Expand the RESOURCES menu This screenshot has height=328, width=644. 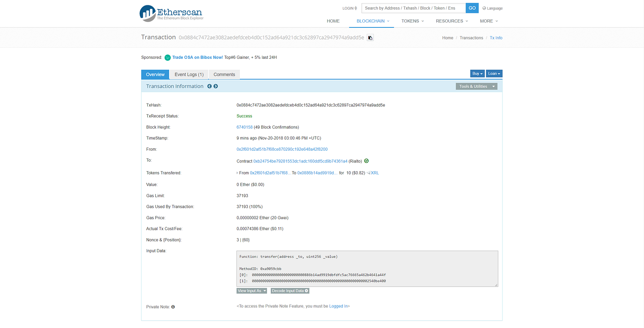click(x=452, y=21)
